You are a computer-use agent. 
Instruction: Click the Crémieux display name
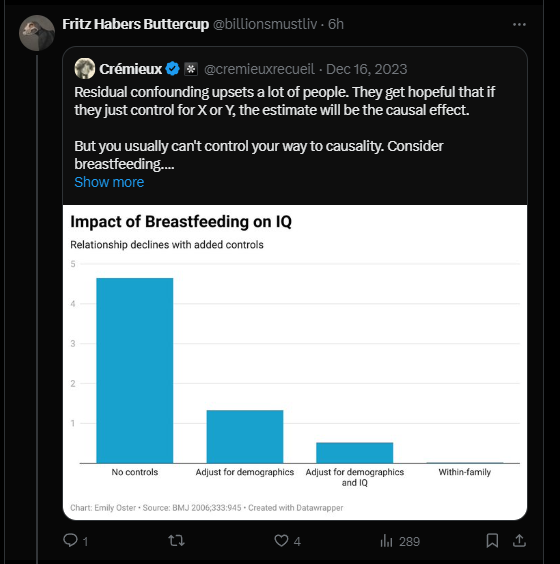[131, 69]
